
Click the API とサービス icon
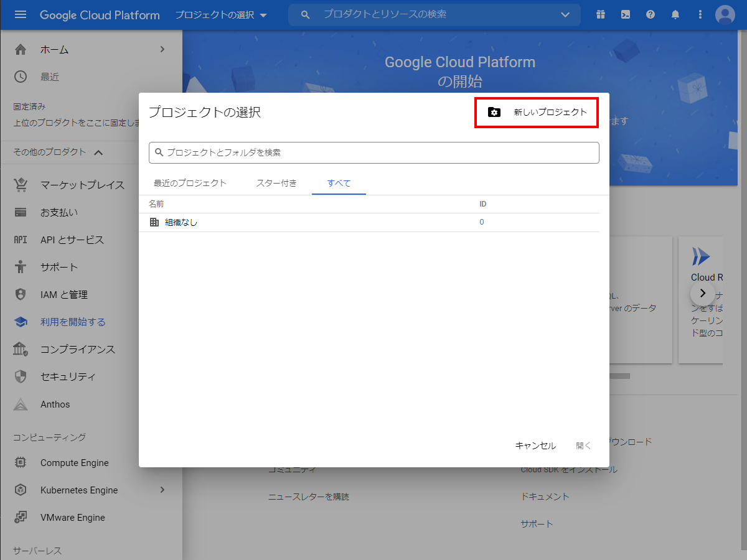point(21,240)
